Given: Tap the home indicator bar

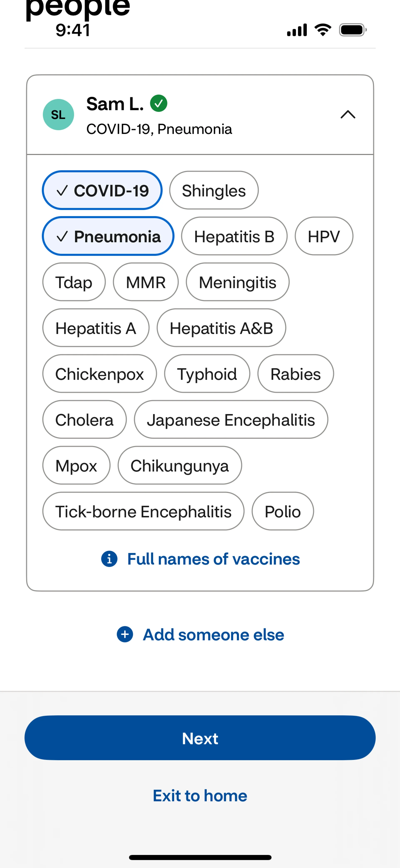Looking at the screenshot, I should [200, 857].
